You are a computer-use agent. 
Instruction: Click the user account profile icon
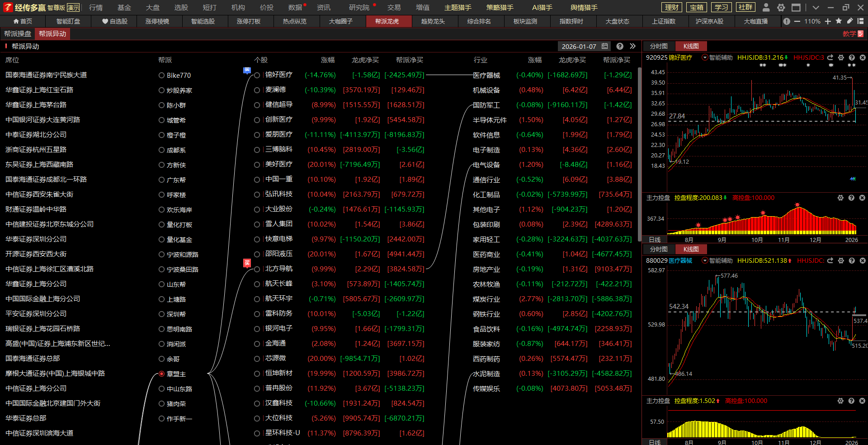(x=766, y=7)
